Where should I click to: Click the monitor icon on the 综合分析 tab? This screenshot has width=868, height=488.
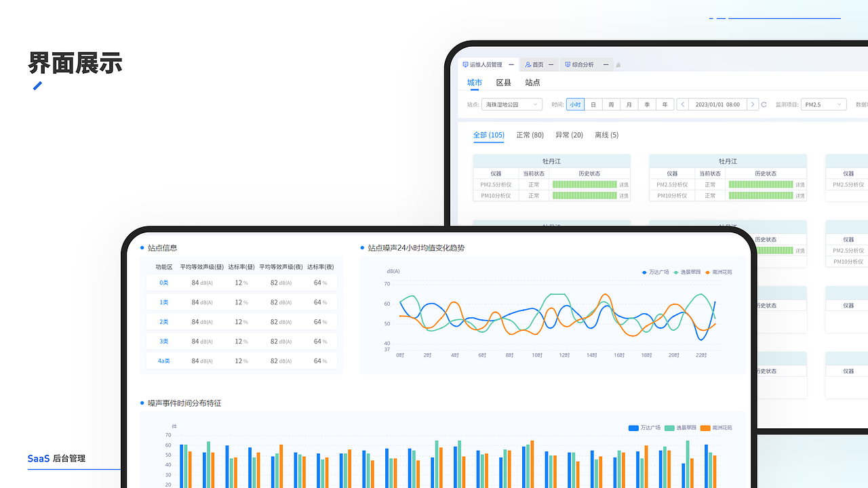click(x=568, y=65)
